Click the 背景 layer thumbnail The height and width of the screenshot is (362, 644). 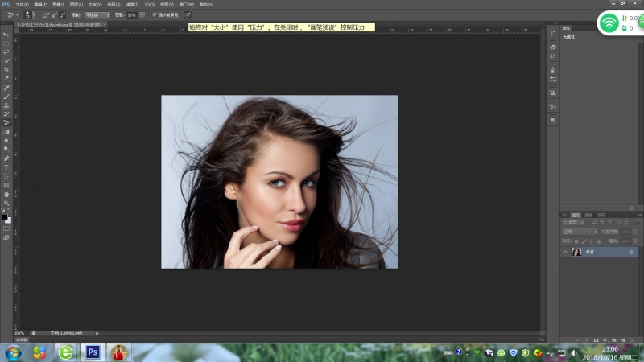coord(576,252)
